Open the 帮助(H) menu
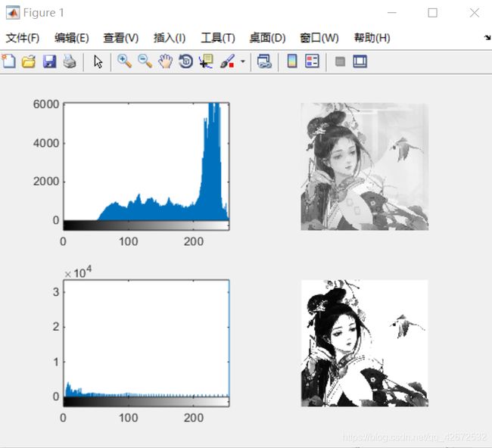Image resolution: width=492 pixels, height=448 pixels. (x=372, y=38)
